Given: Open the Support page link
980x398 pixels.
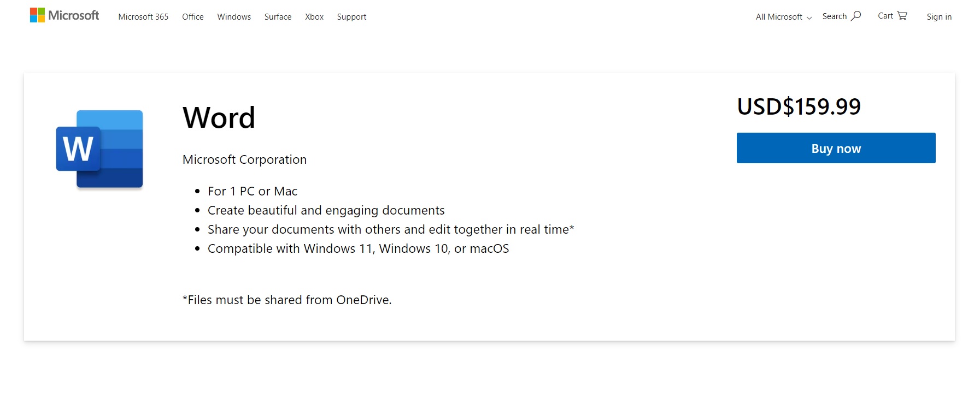Looking at the screenshot, I should tap(351, 17).
